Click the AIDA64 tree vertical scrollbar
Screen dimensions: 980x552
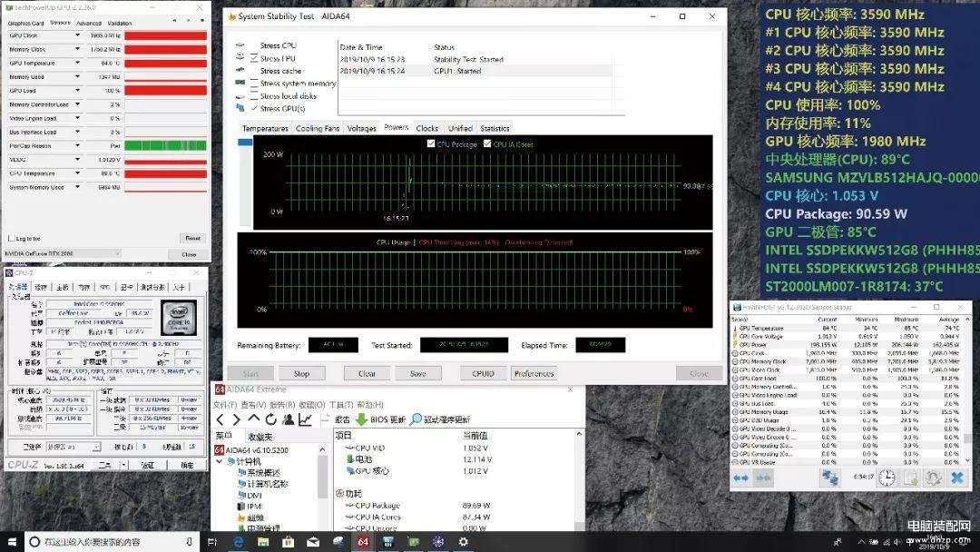pos(322,488)
